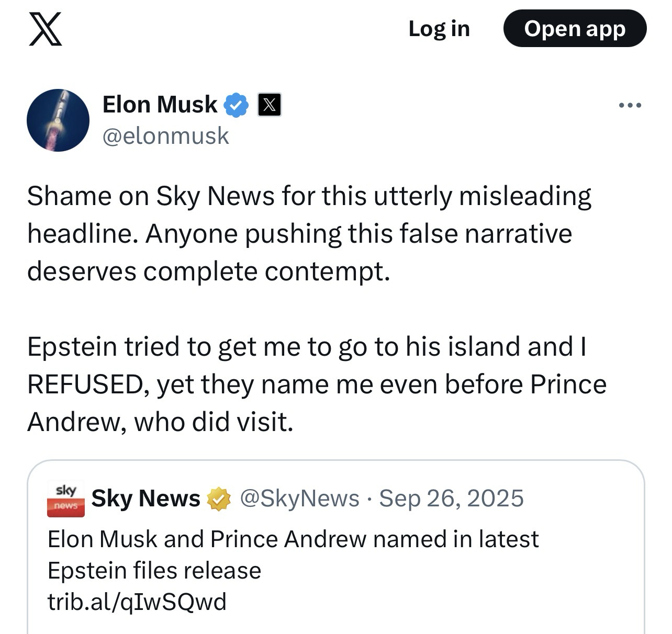Open the Log in link

coord(439,29)
